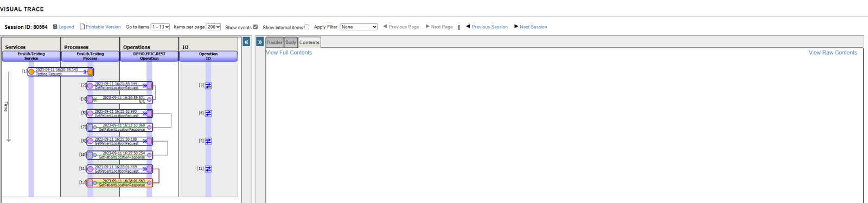This screenshot has width=868, height=203.
Task: Click IO exchange icon for item 3
Action: (x=208, y=86)
